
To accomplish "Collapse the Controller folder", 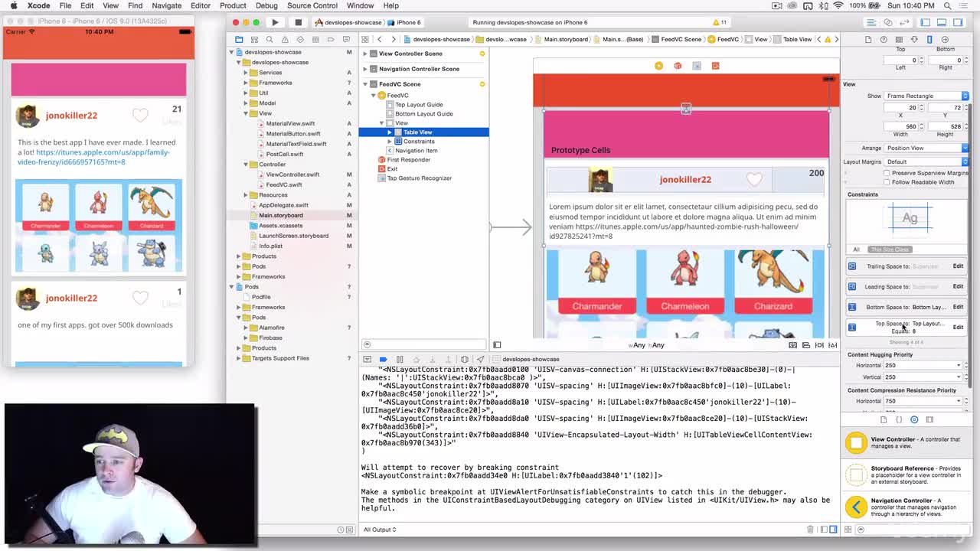I will point(246,165).
